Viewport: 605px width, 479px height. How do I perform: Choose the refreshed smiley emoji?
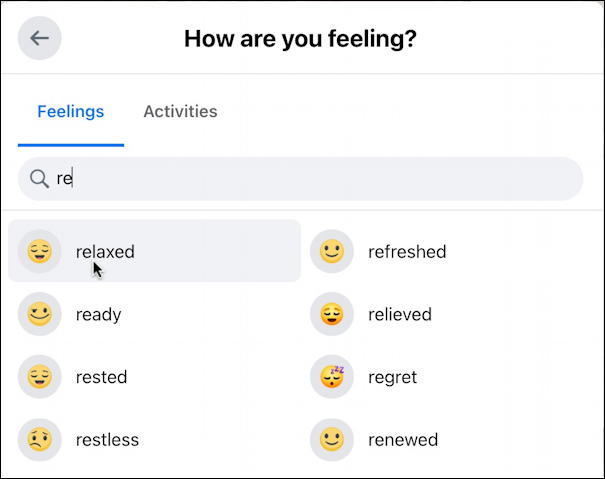(x=332, y=251)
